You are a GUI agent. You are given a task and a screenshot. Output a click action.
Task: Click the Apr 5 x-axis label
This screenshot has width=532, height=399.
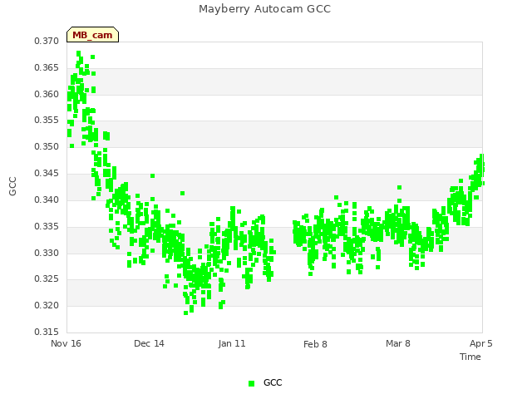click(480, 343)
